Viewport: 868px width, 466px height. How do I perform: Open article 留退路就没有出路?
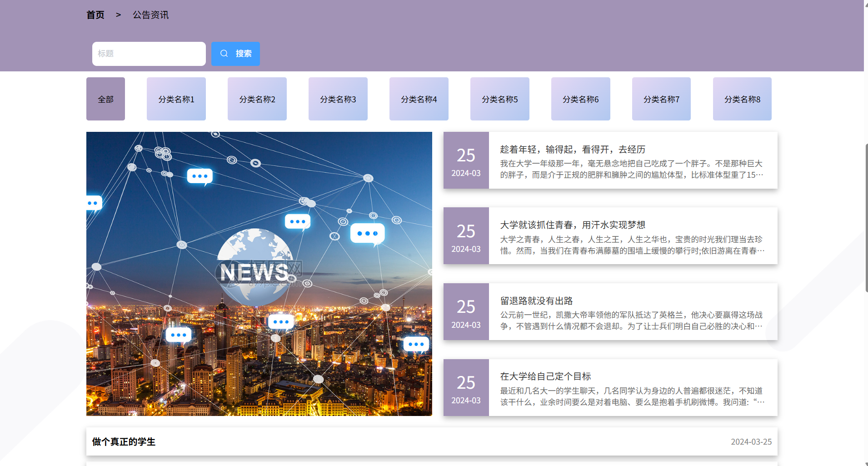coord(536,301)
